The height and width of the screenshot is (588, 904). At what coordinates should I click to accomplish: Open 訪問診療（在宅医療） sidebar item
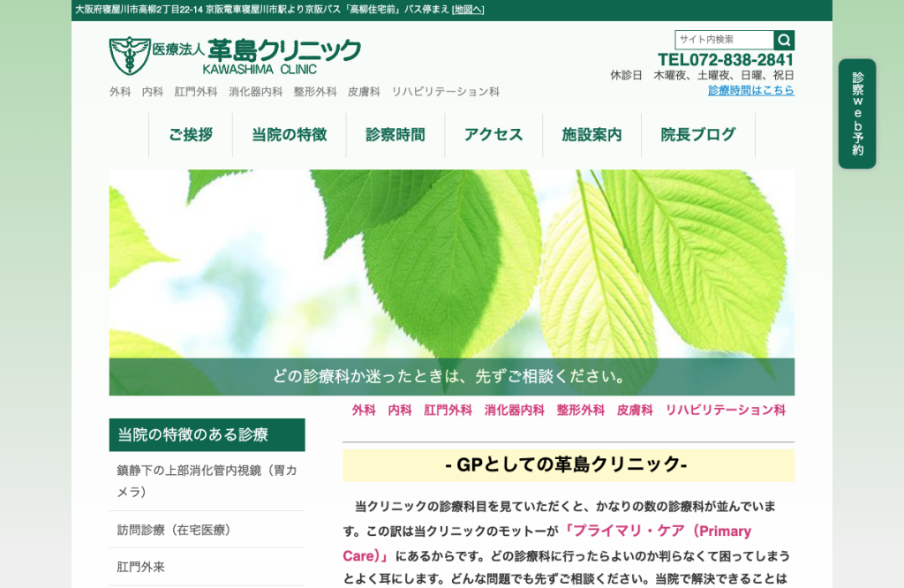coord(207,530)
